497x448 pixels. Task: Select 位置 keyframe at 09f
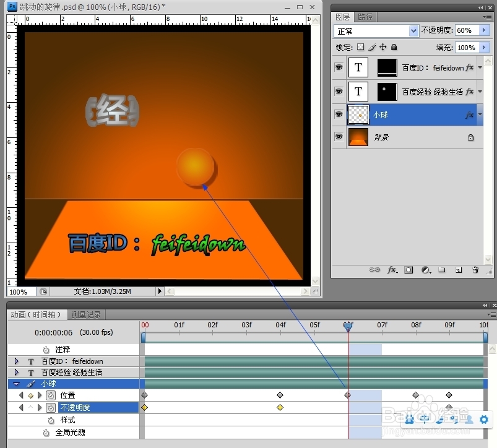tap(449, 395)
